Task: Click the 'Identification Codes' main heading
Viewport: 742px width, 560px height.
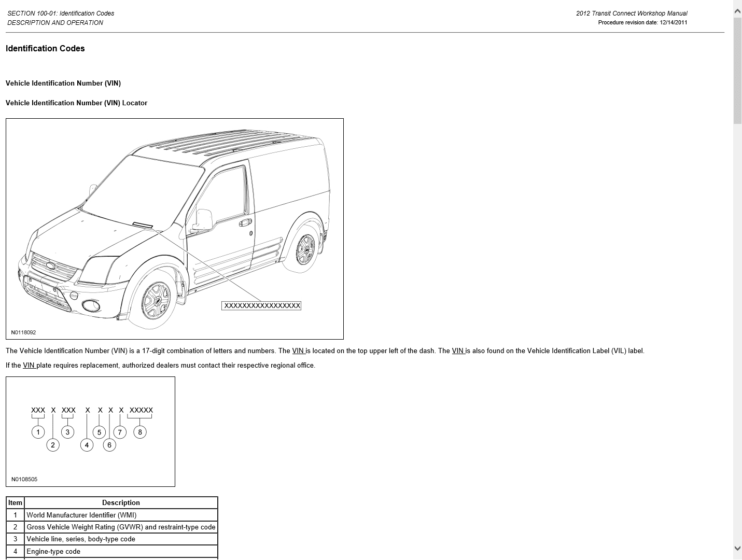Action: point(45,49)
